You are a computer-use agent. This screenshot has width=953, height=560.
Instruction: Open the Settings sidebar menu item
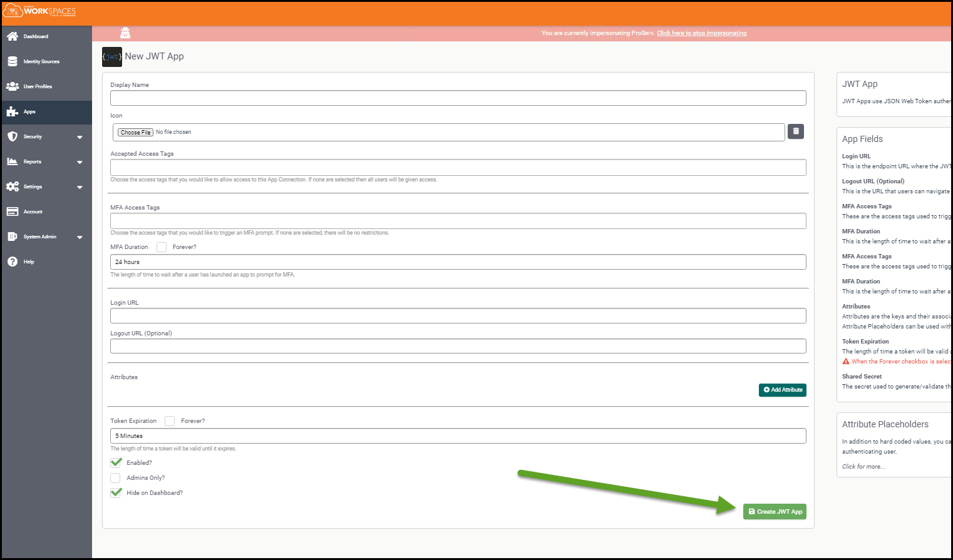point(33,186)
